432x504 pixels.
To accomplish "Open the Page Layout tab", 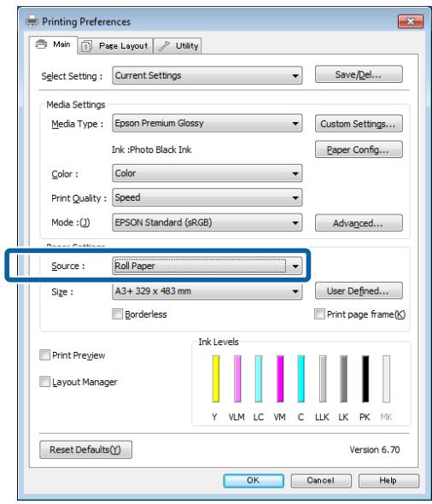I will click(115, 45).
